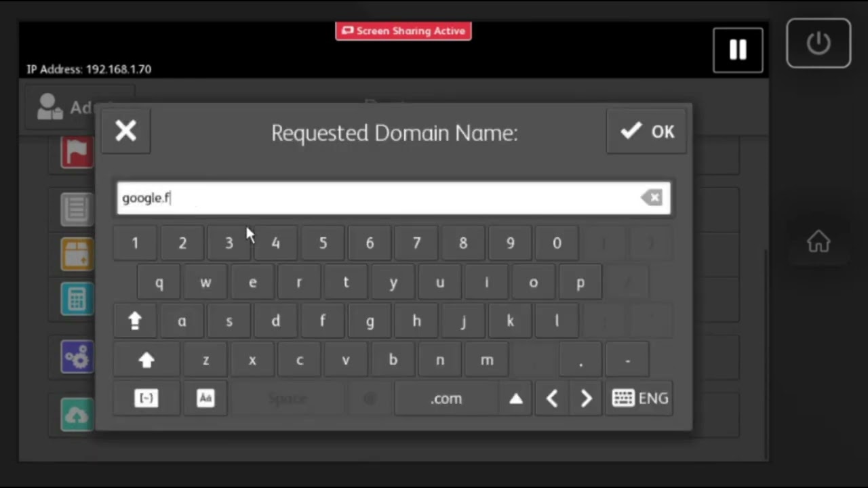The height and width of the screenshot is (488, 868).
Task: Confirm the domain name with OK
Action: click(x=647, y=131)
